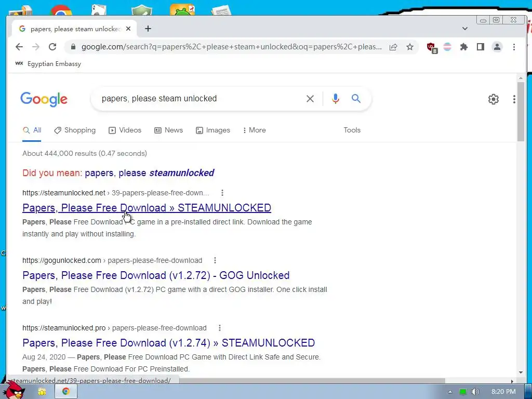
Task: Click the https://steamunlocked.net URL breadcrumb
Action: point(115,193)
